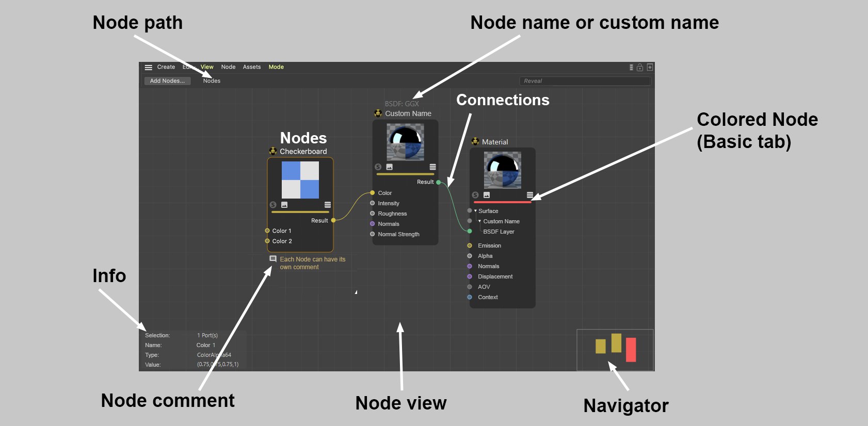The width and height of the screenshot is (868, 426).
Task: Open the hamburger menu in the node editor
Action: point(148,67)
